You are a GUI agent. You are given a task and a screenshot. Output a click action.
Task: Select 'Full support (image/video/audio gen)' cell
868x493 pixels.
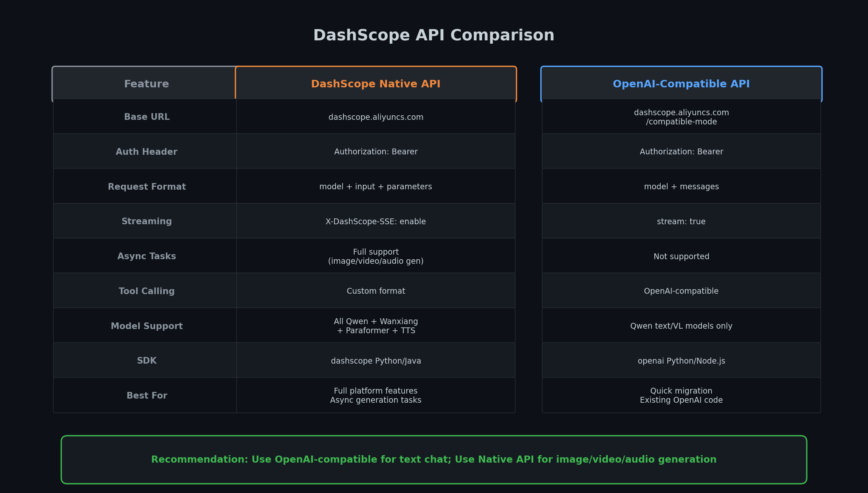(376, 257)
